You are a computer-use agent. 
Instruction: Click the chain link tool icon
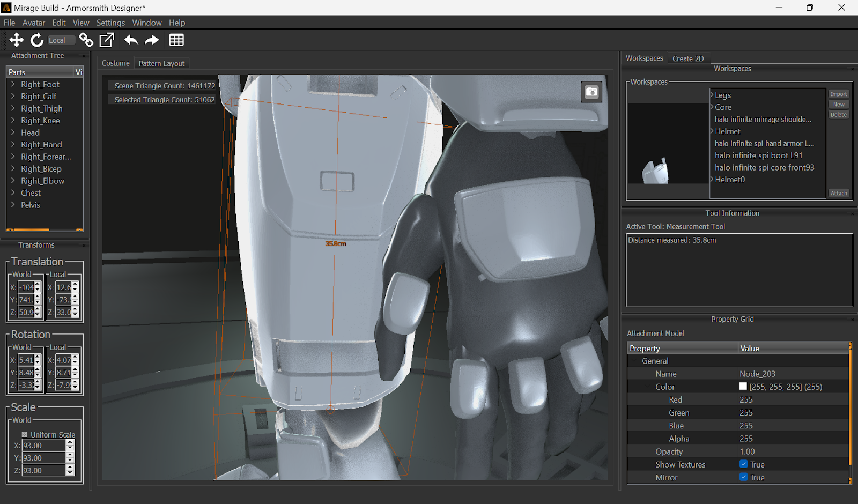point(86,40)
